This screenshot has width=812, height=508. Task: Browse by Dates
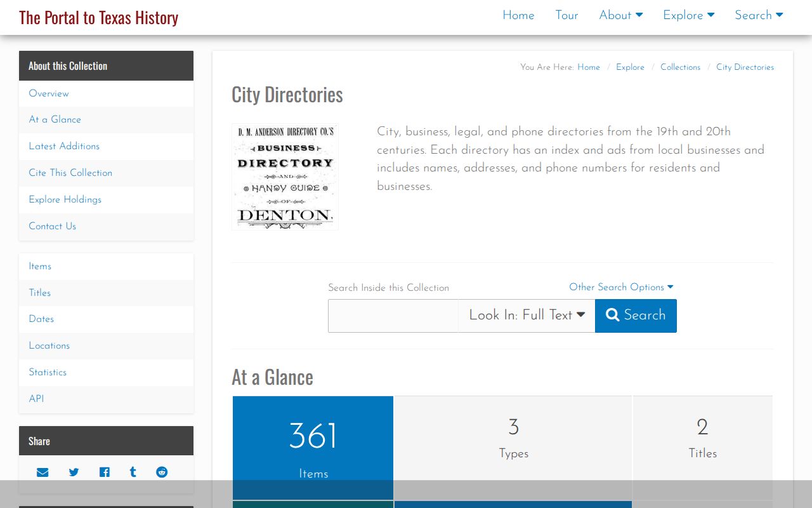(106, 319)
